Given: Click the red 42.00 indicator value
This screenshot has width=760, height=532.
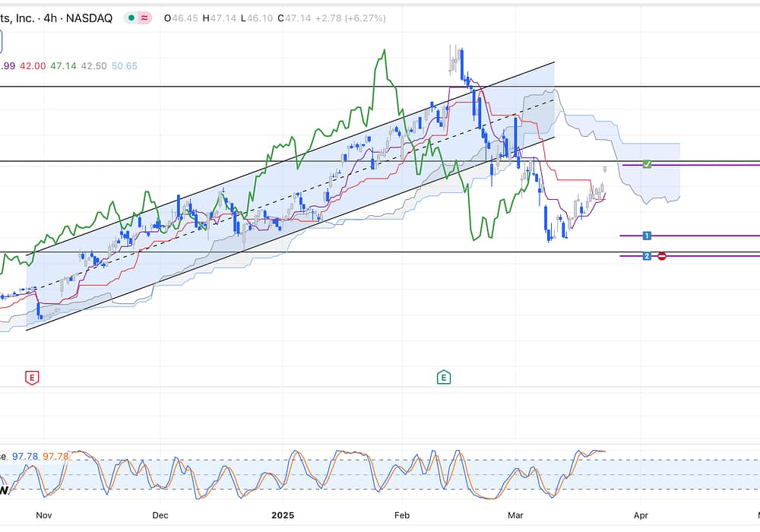Looking at the screenshot, I should click(32, 66).
